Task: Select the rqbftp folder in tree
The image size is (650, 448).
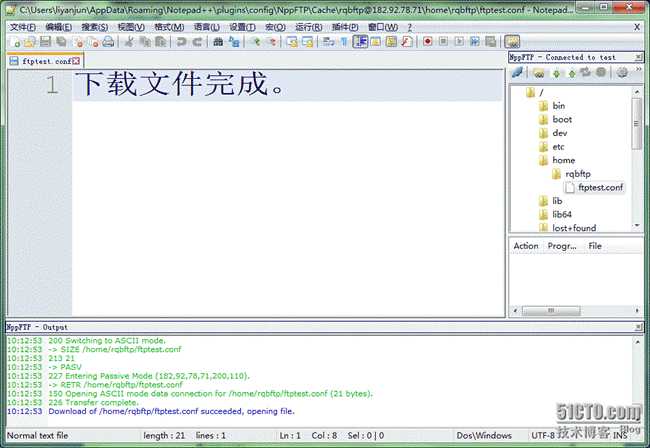Action: point(572,174)
